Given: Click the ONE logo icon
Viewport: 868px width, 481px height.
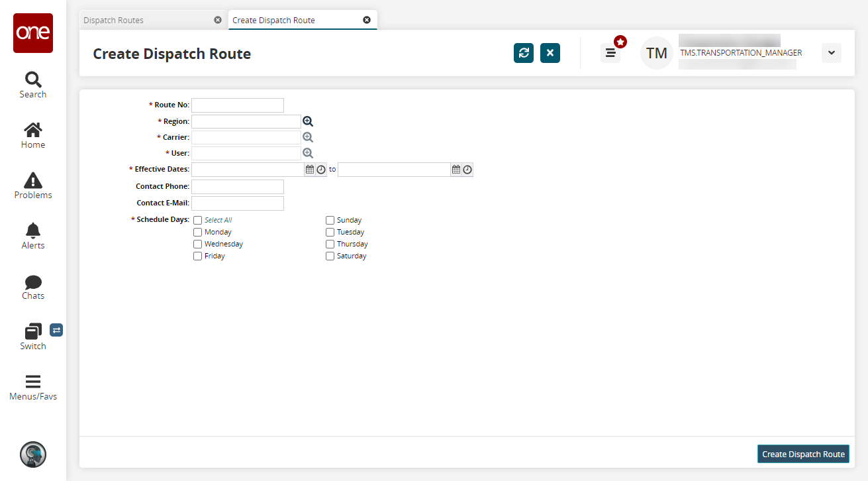Looking at the screenshot, I should [33, 33].
